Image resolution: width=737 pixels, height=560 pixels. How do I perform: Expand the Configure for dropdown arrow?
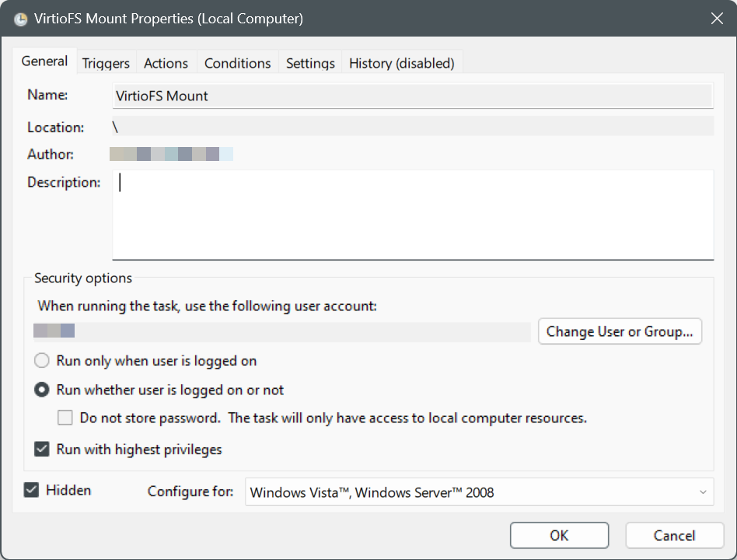point(703,492)
